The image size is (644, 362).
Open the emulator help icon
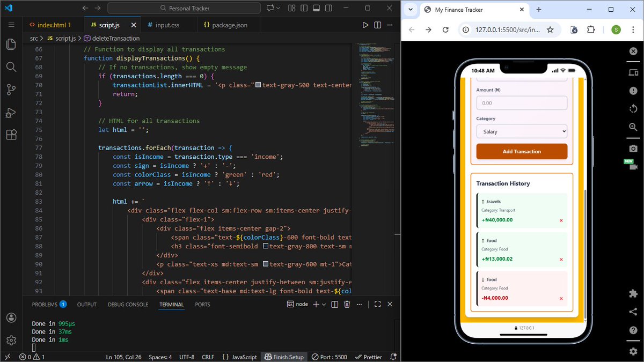[633, 330]
